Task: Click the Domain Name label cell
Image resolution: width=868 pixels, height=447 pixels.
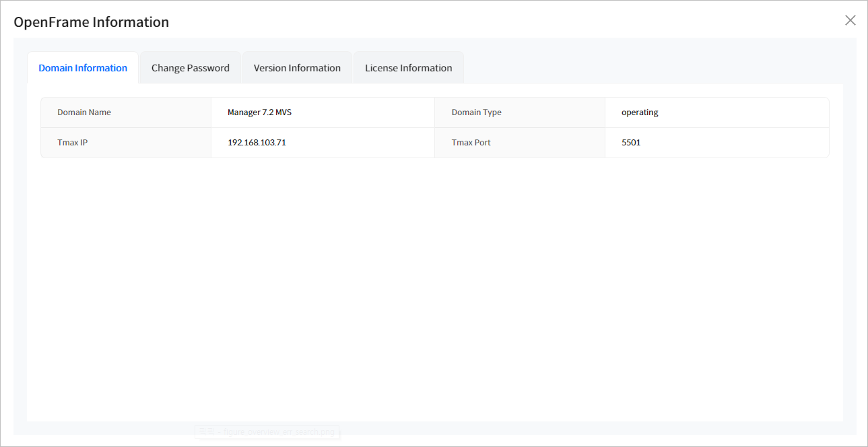Action: coord(84,112)
